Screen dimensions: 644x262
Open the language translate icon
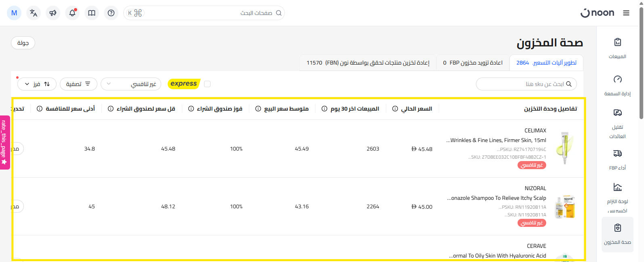[x=34, y=13]
